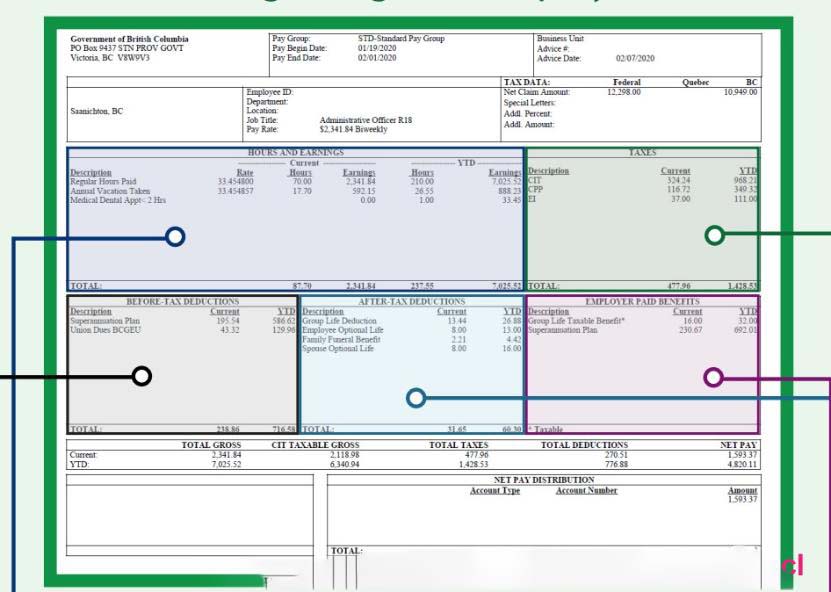The image size is (831, 592).
Task: Click the Regular Hours Paid row
Action: pos(104,181)
